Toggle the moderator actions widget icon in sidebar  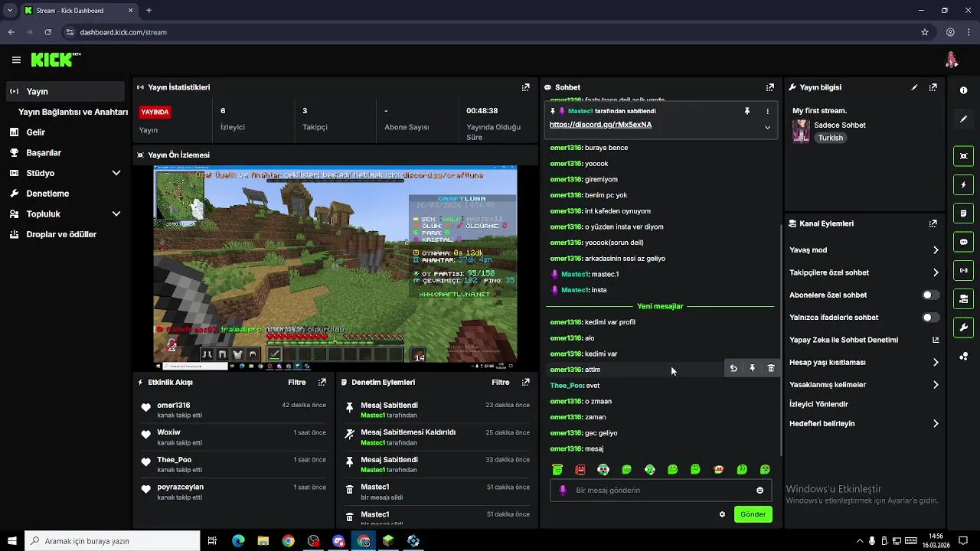(x=963, y=298)
